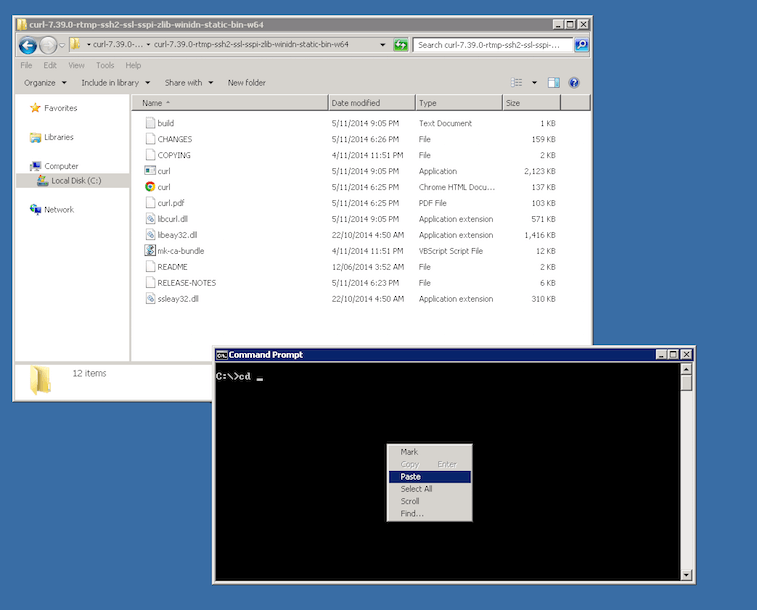Screen dimensions: 757x610
Task: Click the search magnifier icon
Action: [581, 45]
